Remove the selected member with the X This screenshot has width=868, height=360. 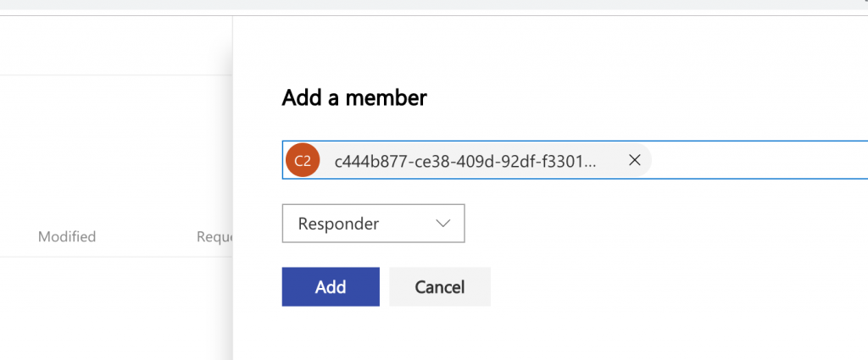[x=634, y=160]
